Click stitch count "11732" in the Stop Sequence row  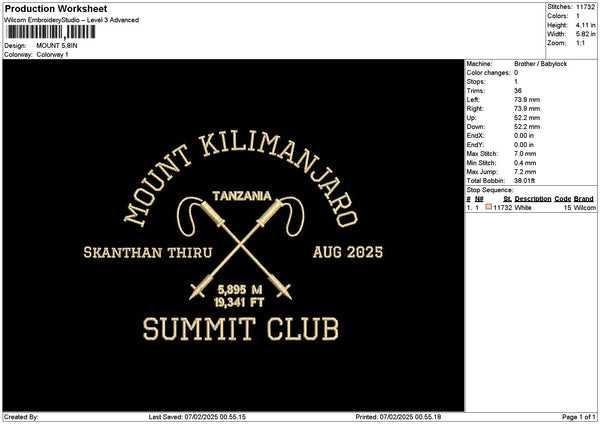[x=502, y=207]
